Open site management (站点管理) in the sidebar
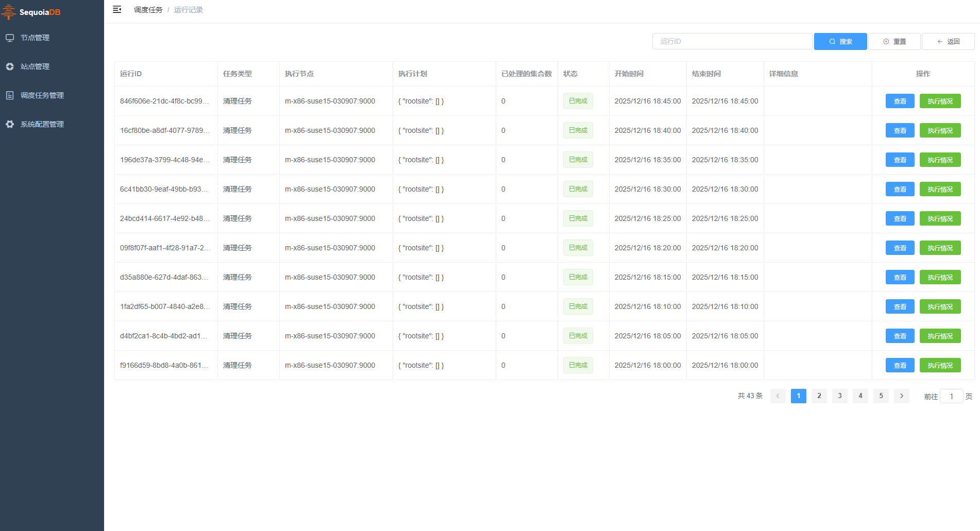 coord(35,66)
